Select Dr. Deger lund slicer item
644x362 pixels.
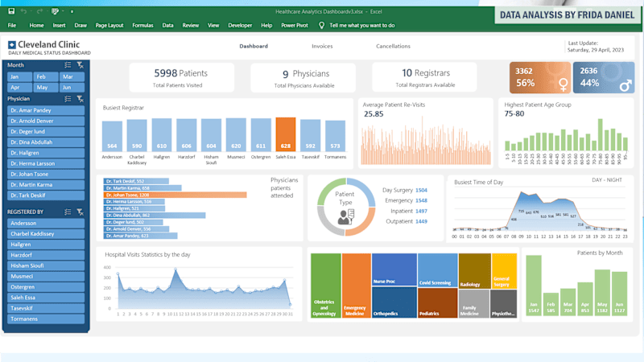(x=46, y=132)
